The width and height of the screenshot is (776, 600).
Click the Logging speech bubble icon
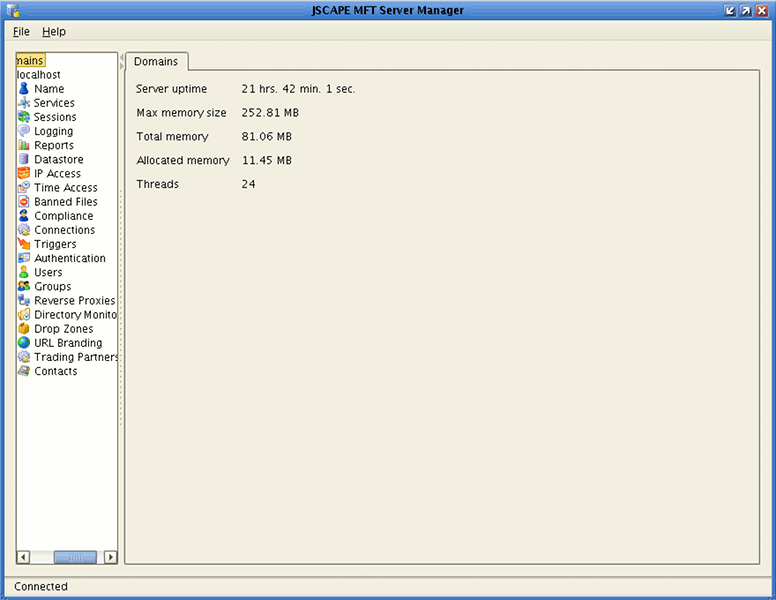[x=24, y=131]
